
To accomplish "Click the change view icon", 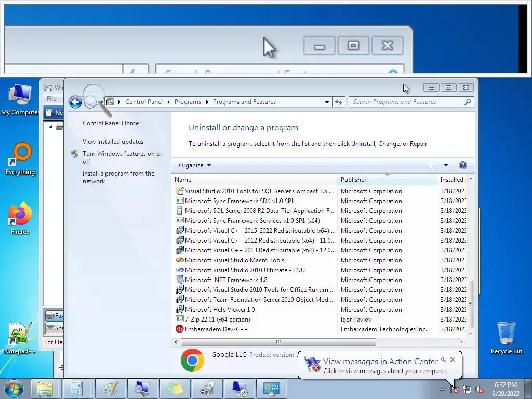I will click(x=434, y=165).
